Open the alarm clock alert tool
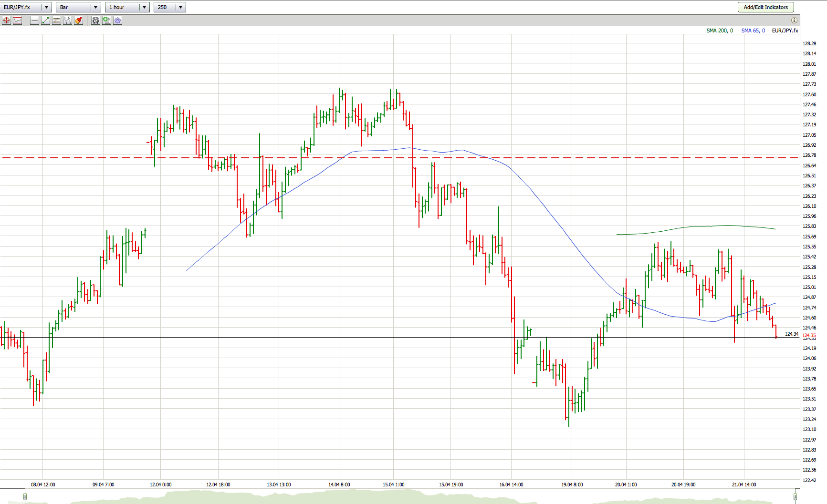827x504 pixels. pyautogui.click(x=95, y=21)
